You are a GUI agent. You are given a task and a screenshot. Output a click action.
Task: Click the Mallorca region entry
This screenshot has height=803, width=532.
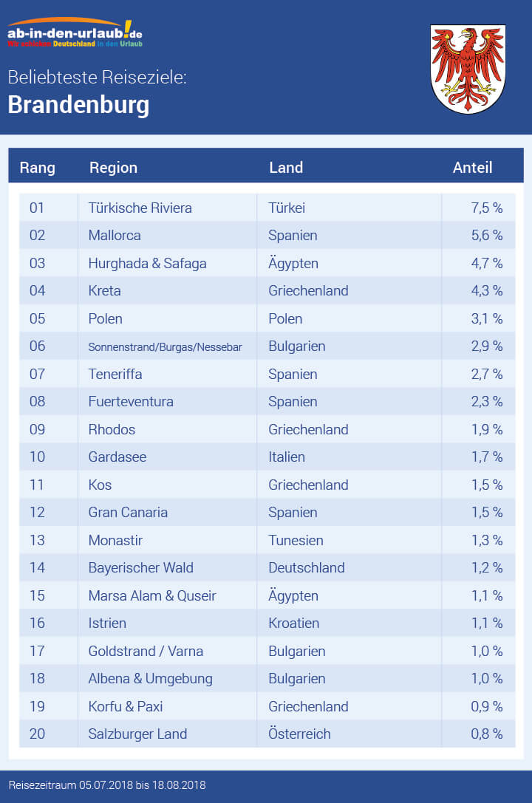tap(115, 236)
